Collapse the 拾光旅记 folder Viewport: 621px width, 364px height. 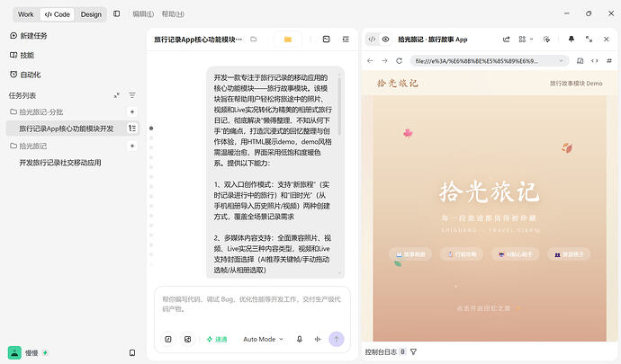click(29, 146)
